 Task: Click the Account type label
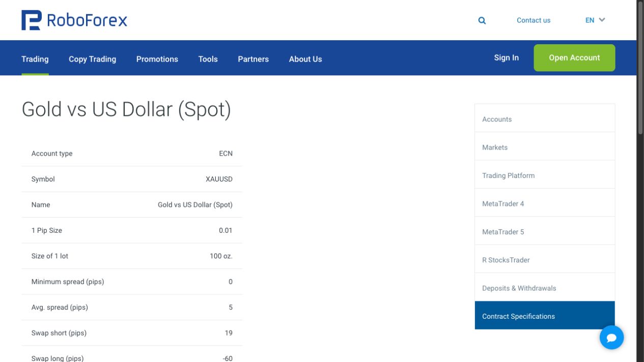pyautogui.click(x=52, y=154)
